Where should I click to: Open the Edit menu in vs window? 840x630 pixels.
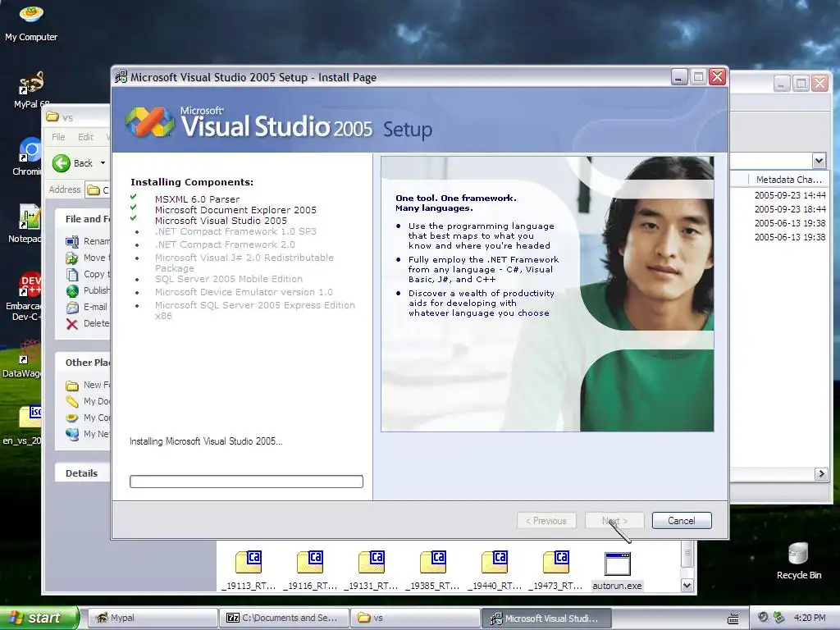tap(85, 137)
